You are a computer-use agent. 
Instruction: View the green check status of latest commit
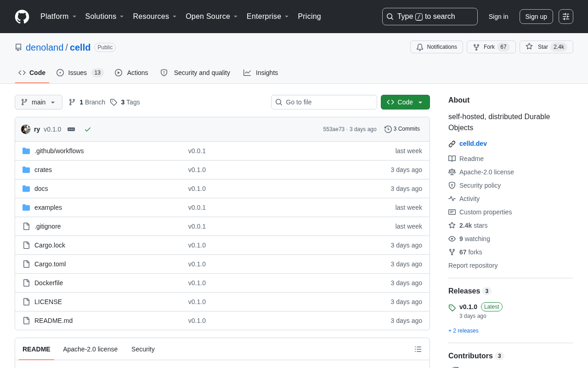click(x=88, y=129)
